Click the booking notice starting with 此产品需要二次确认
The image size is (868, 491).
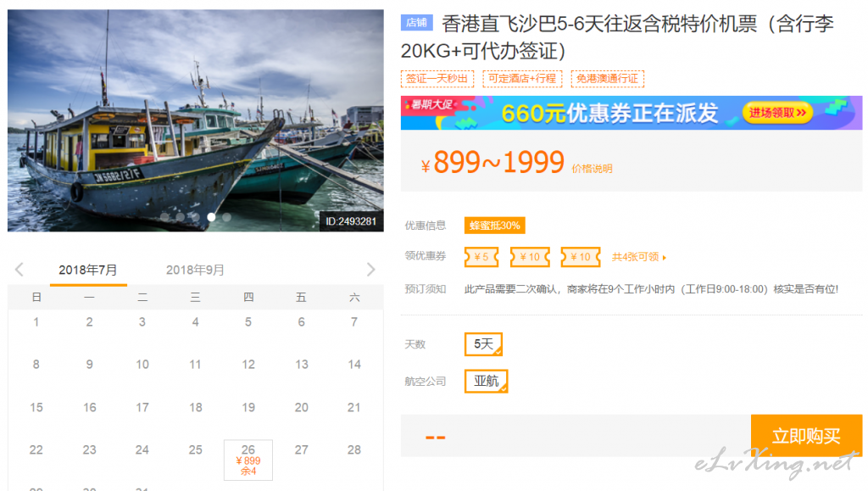651,289
